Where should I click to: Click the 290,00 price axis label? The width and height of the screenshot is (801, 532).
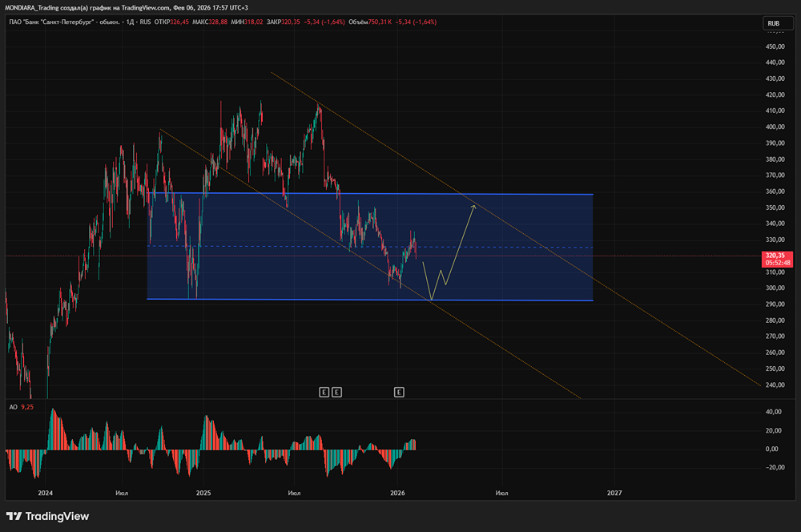pos(775,304)
